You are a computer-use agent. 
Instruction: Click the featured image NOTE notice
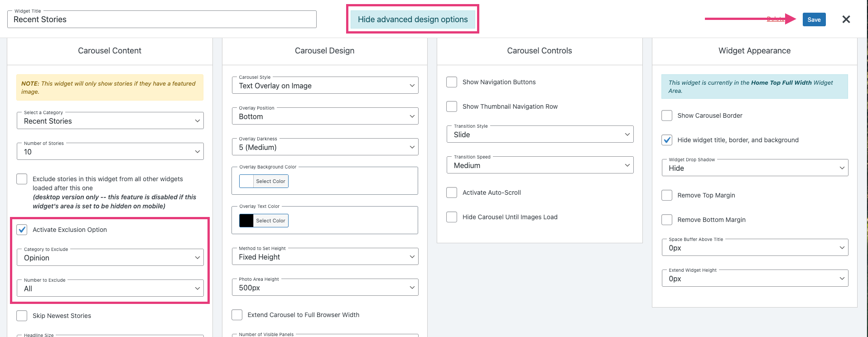point(110,87)
